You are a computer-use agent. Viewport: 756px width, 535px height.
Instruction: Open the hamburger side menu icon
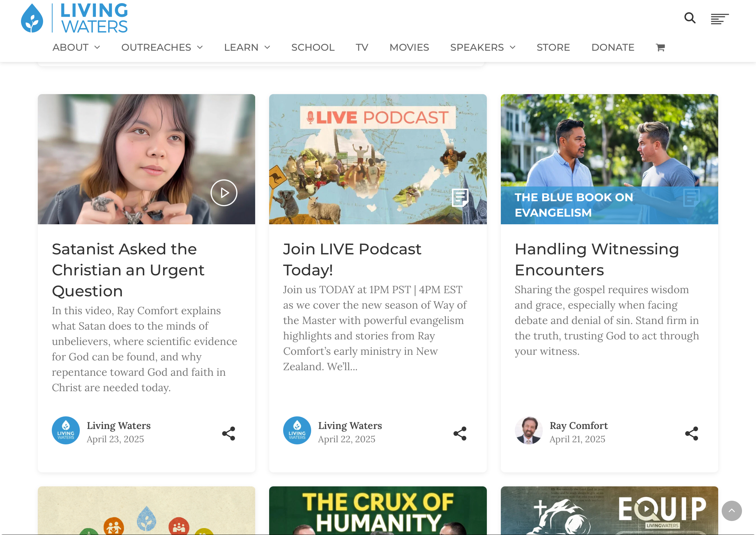(720, 19)
